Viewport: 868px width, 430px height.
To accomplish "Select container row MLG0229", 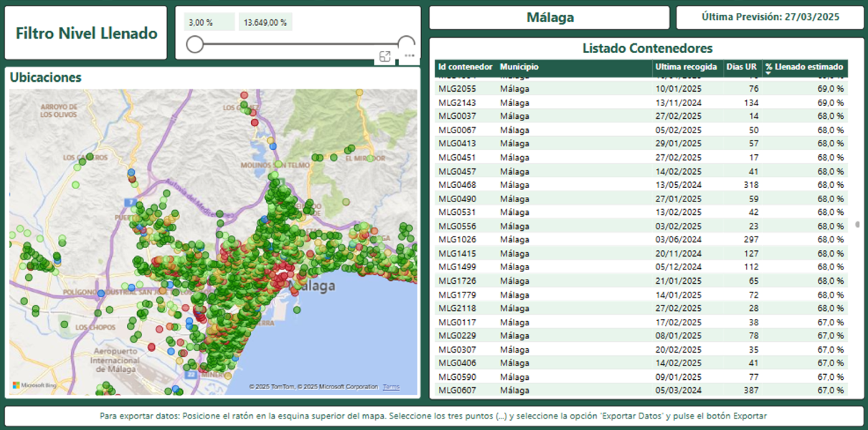I will click(642, 335).
